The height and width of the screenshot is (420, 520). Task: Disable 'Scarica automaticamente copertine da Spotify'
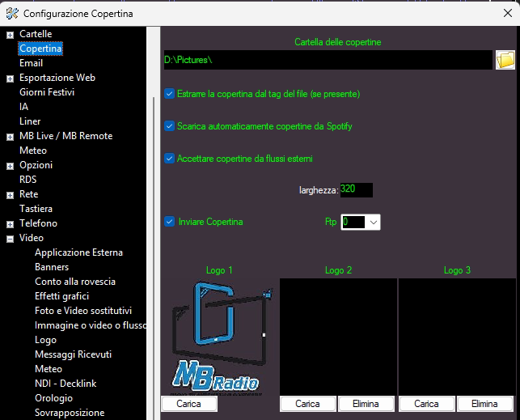coord(170,126)
